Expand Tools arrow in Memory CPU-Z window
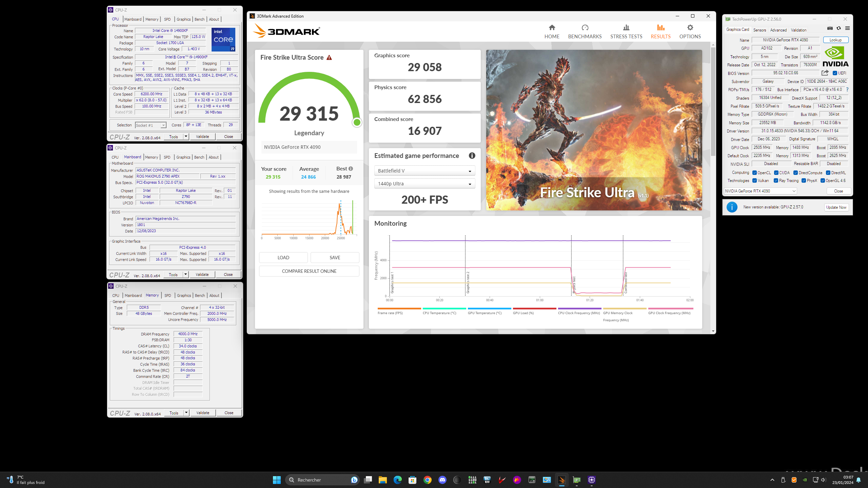868x488 pixels. [x=186, y=413]
